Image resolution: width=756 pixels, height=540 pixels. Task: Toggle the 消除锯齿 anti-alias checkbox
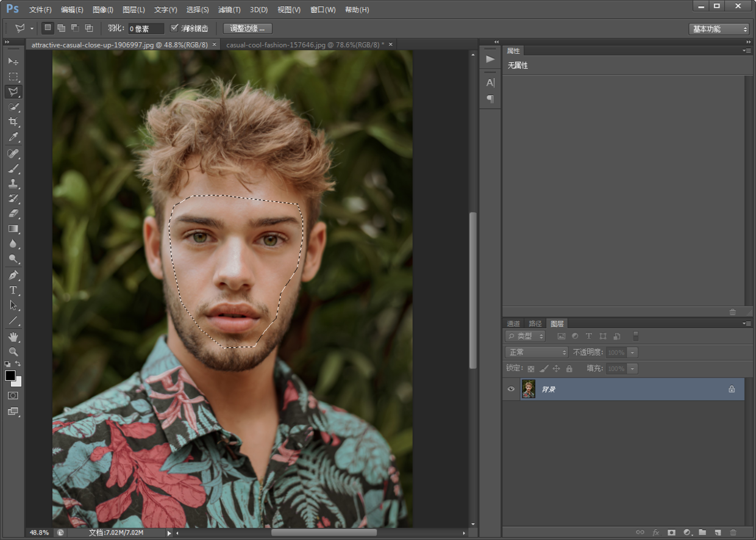174,28
